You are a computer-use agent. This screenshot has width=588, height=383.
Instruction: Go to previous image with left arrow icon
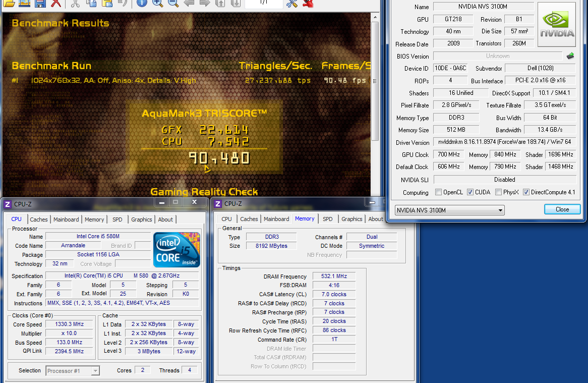(189, 4)
